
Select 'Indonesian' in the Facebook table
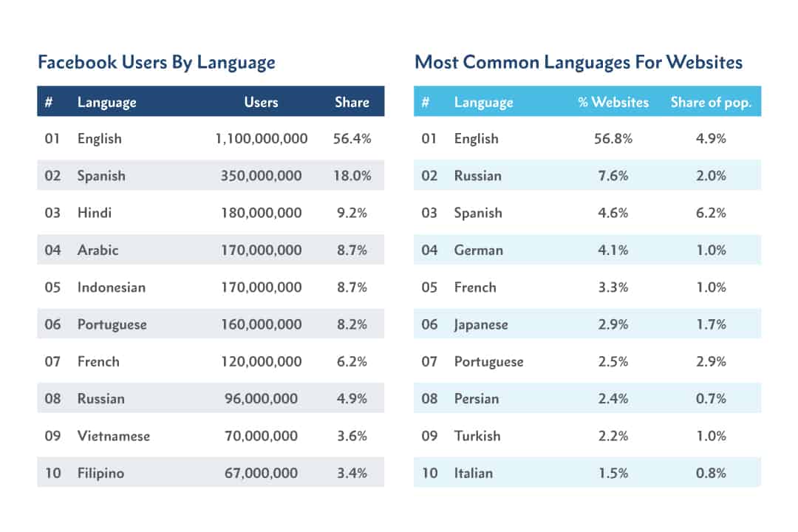pyautogui.click(x=112, y=287)
